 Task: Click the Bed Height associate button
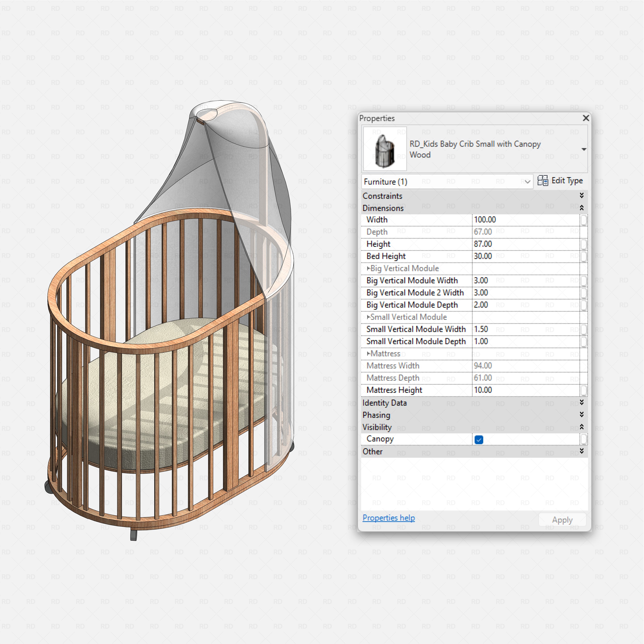584,256
